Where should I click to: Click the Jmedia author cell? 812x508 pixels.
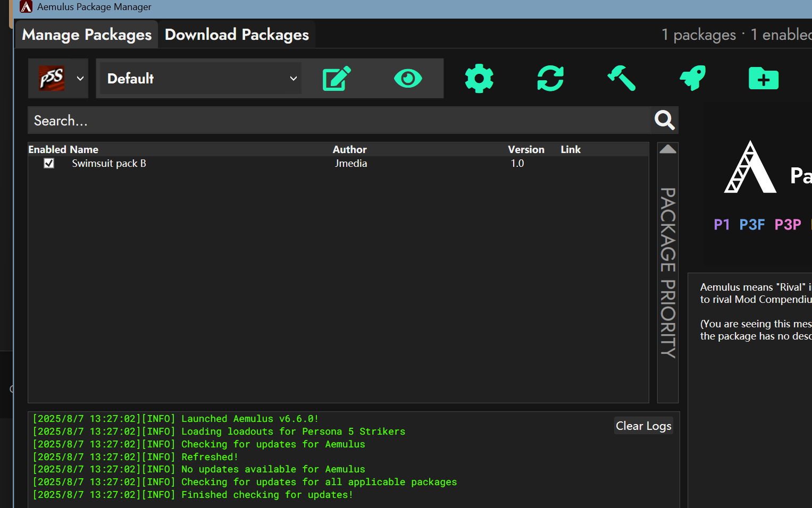(351, 163)
